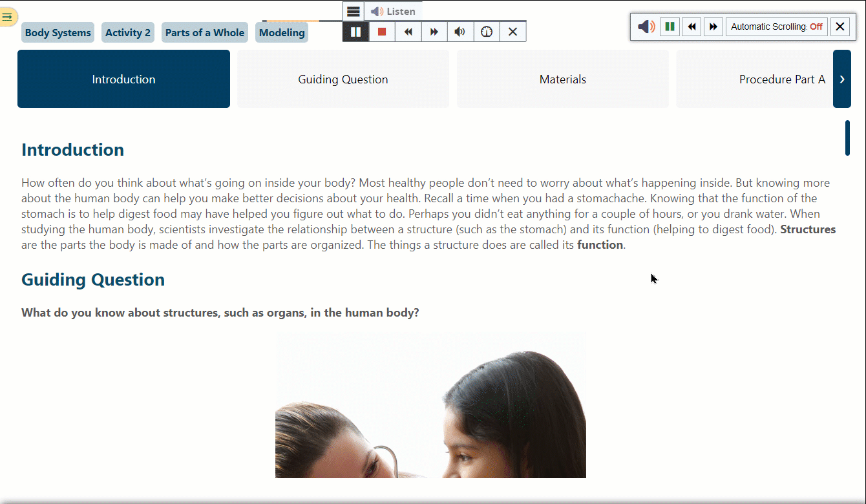Click the floating panel's rewind icon

(692, 26)
